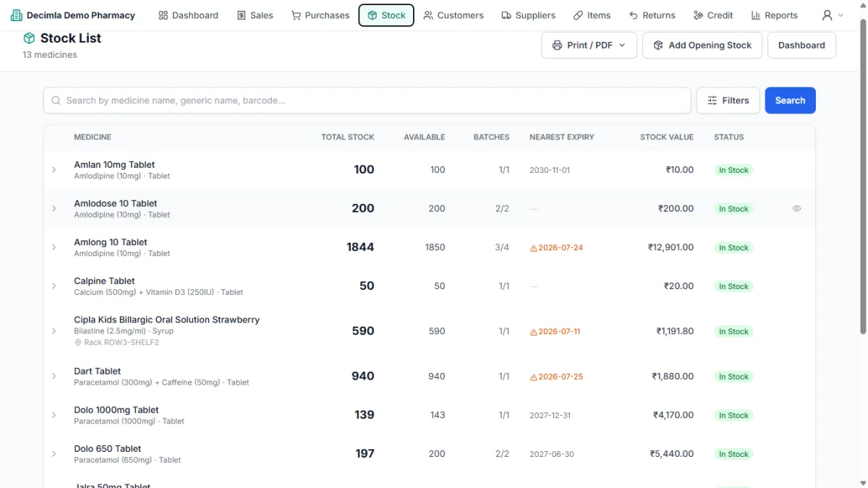Expand the Dolo 1000mg Tablet row
Viewport: 868px width, 488px height.
(54, 415)
